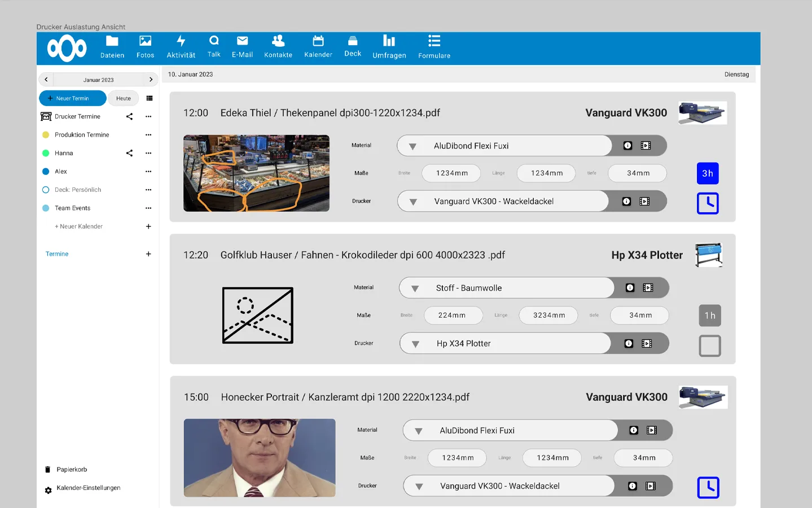Open the Talk app

pyautogui.click(x=214, y=46)
